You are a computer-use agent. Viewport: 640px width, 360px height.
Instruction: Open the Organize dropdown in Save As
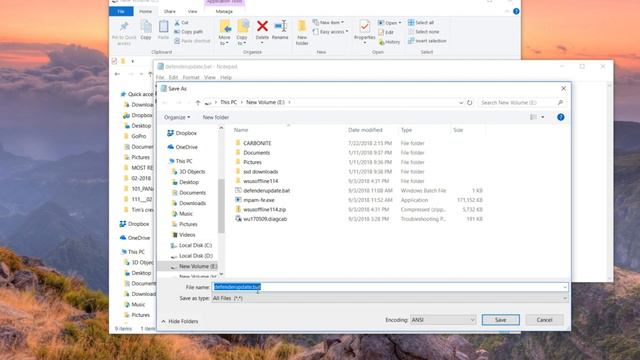click(x=177, y=117)
